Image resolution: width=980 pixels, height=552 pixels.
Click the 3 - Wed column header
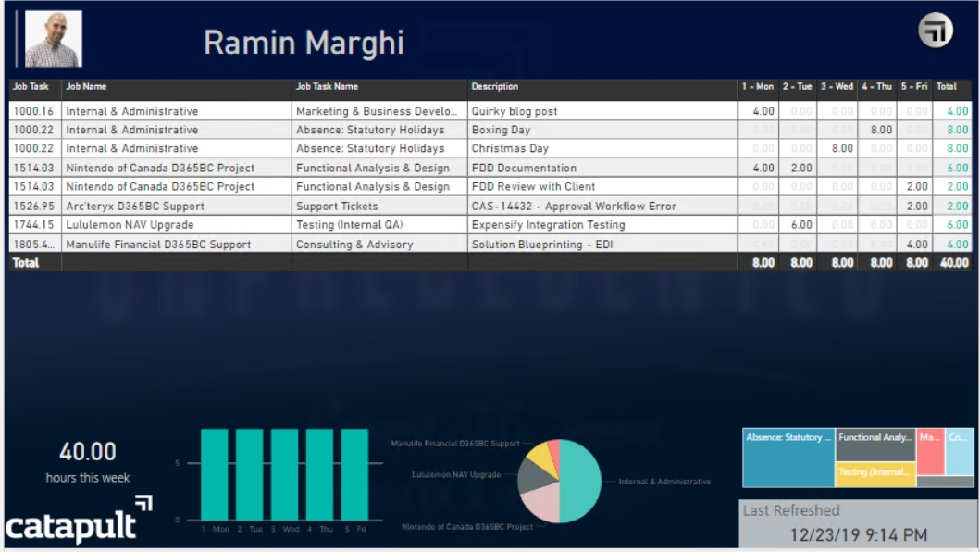837,86
